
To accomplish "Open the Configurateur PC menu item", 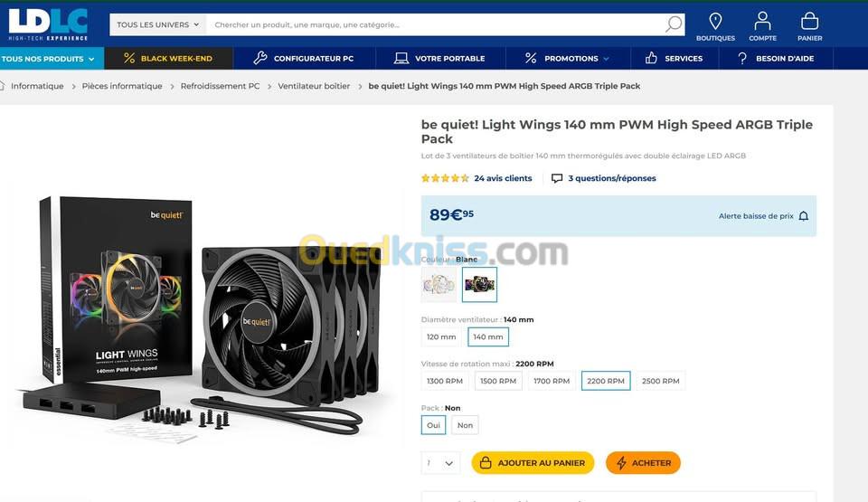I will [x=304, y=59].
